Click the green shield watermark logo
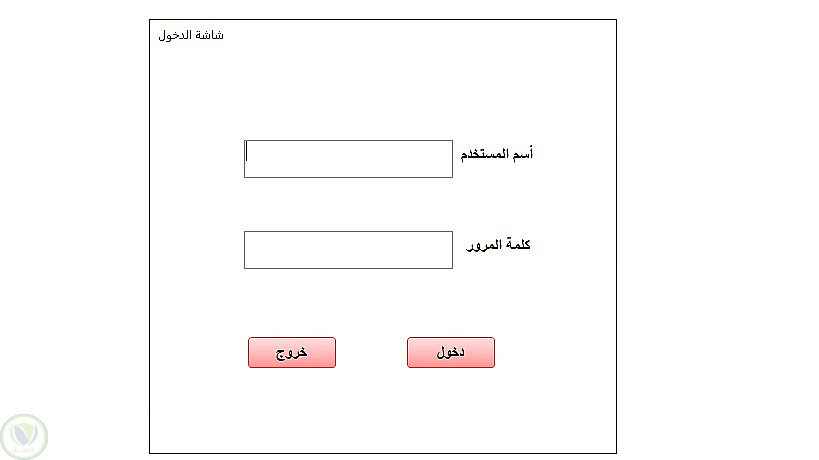Screen dimensions: 819x460 (x=24, y=435)
